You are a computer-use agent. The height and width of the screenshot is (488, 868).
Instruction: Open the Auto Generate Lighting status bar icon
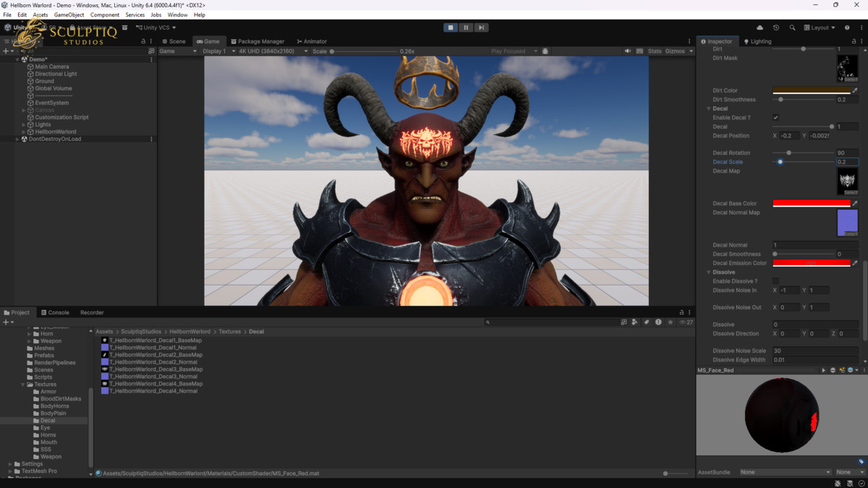(x=838, y=483)
